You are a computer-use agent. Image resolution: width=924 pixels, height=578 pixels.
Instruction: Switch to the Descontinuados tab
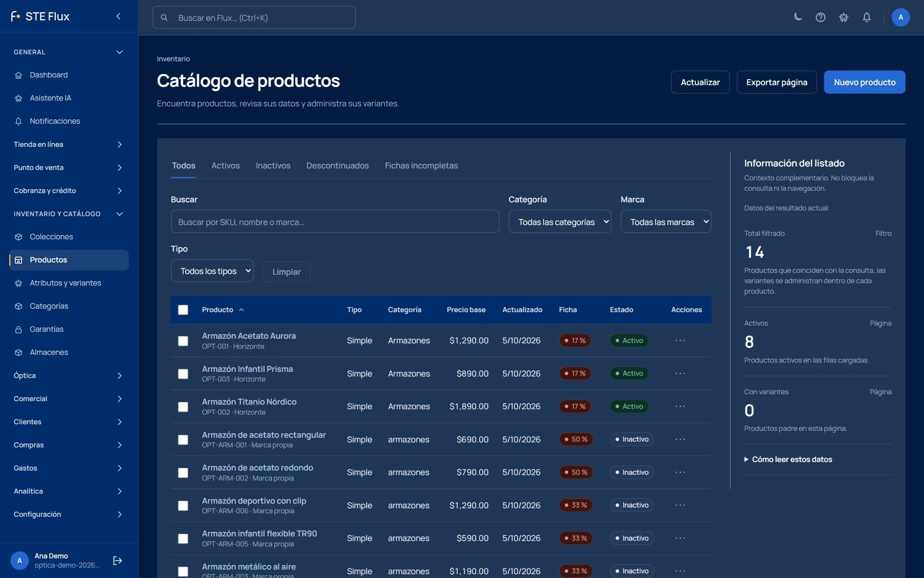337,166
